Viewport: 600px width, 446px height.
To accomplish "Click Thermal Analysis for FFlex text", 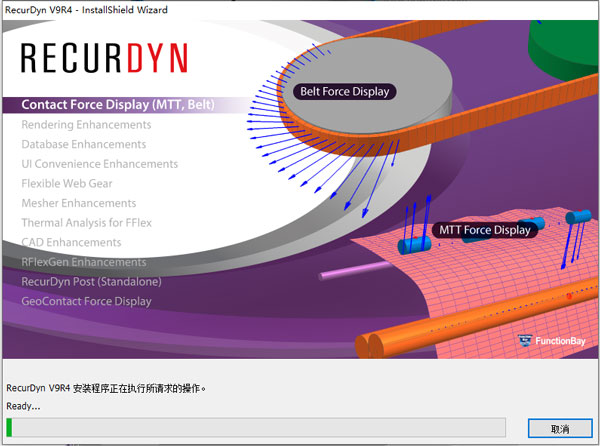I will pos(86,223).
